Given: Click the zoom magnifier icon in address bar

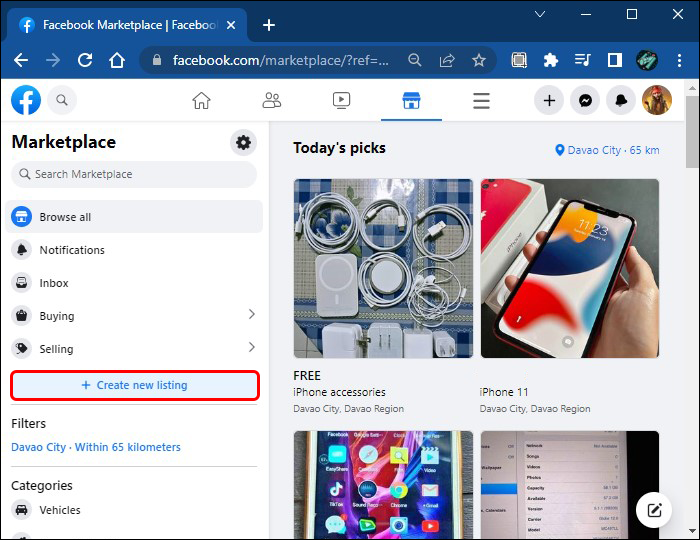Looking at the screenshot, I should (x=415, y=60).
